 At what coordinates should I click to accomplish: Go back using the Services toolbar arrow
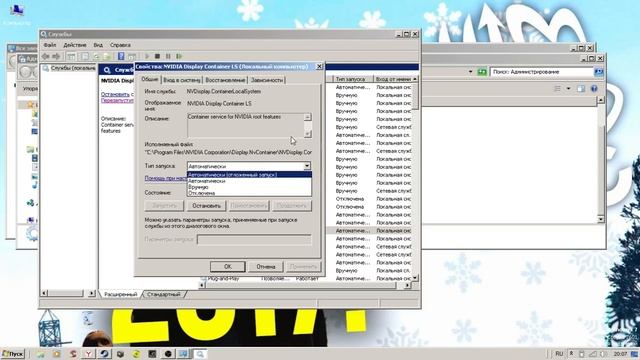pyautogui.click(x=46, y=56)
